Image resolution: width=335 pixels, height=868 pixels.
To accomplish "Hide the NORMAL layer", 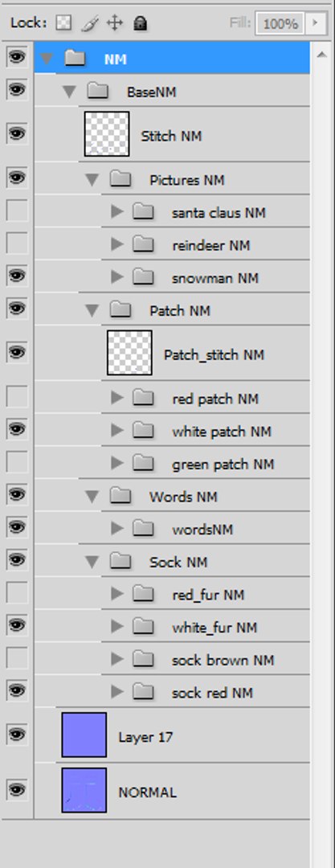I will tap(17, 789).
